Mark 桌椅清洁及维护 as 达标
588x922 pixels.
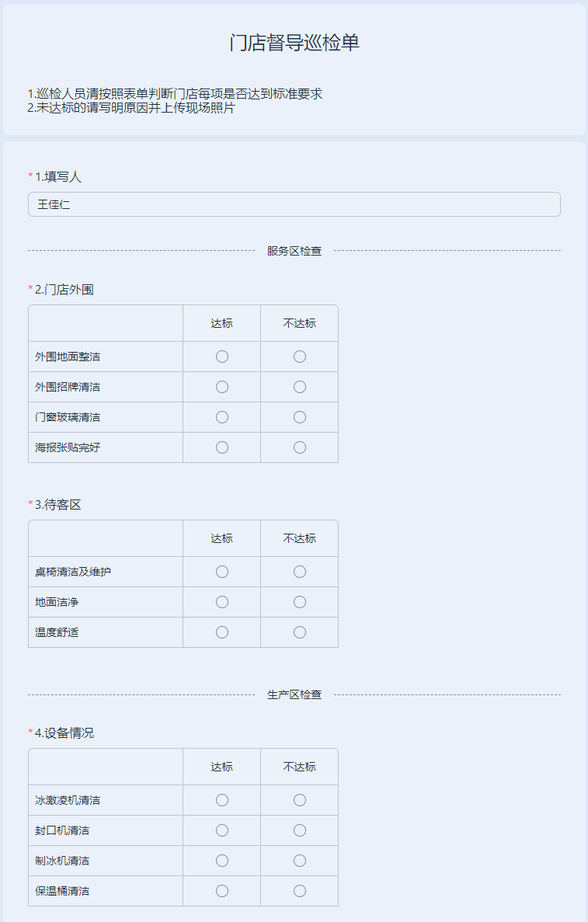(221, 572)
